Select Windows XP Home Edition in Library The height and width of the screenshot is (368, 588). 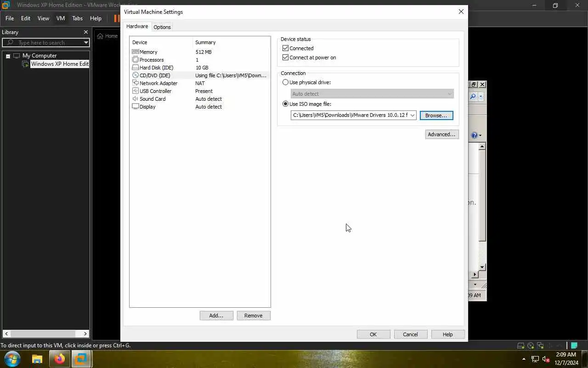click(60, 64)
